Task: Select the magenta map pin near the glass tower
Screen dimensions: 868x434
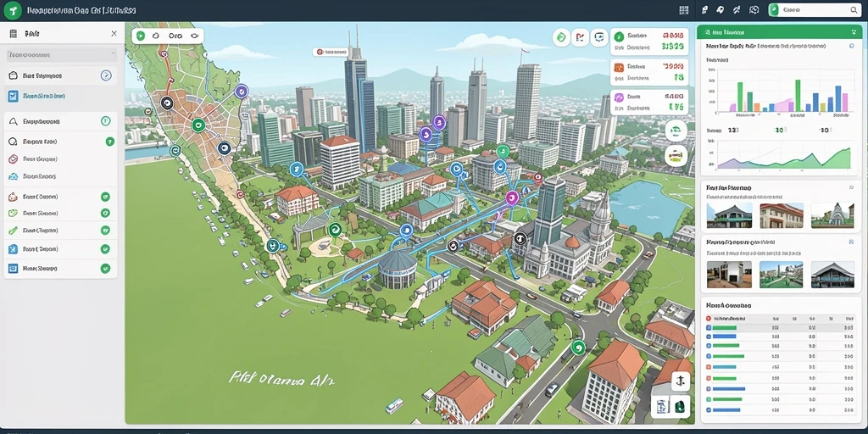Action: 512,198
